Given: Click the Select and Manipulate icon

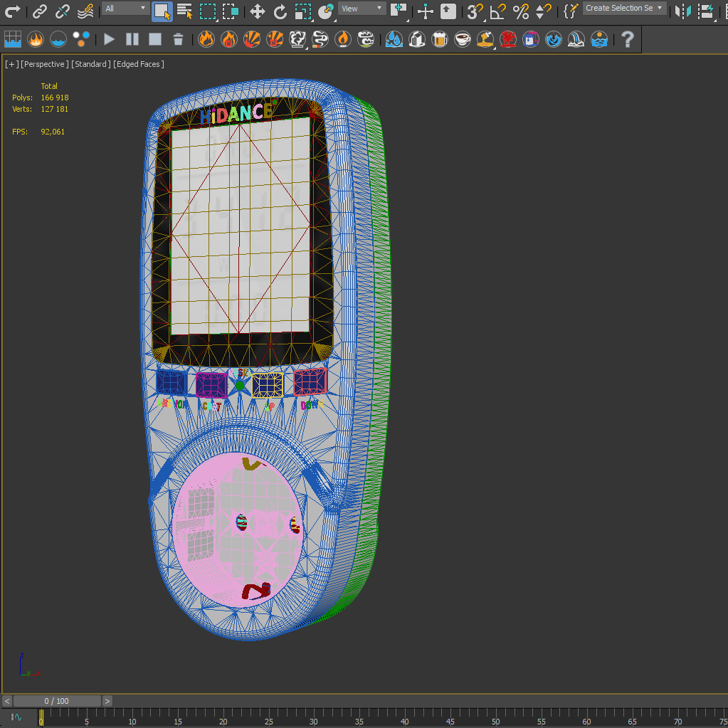Looking at the screenshot, I should 425,11.
